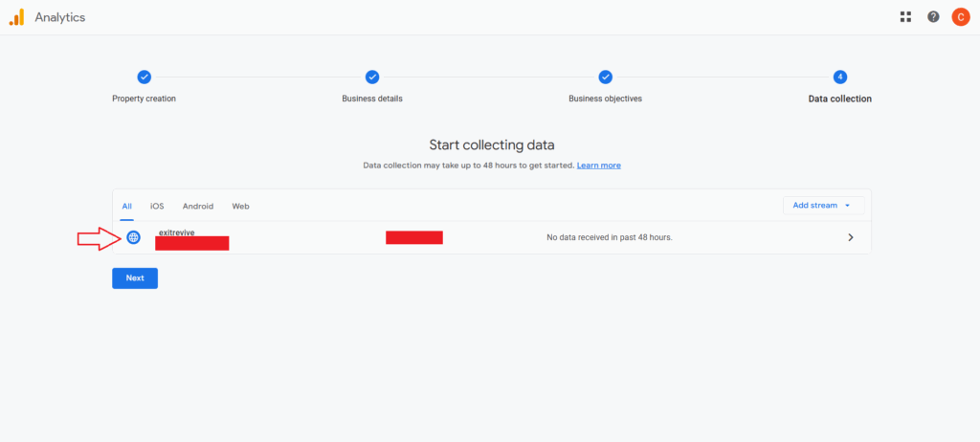This screenshot has height=442, width=980.
Task: Click the Property creation checkmark step
Action: tap(144, 77)
